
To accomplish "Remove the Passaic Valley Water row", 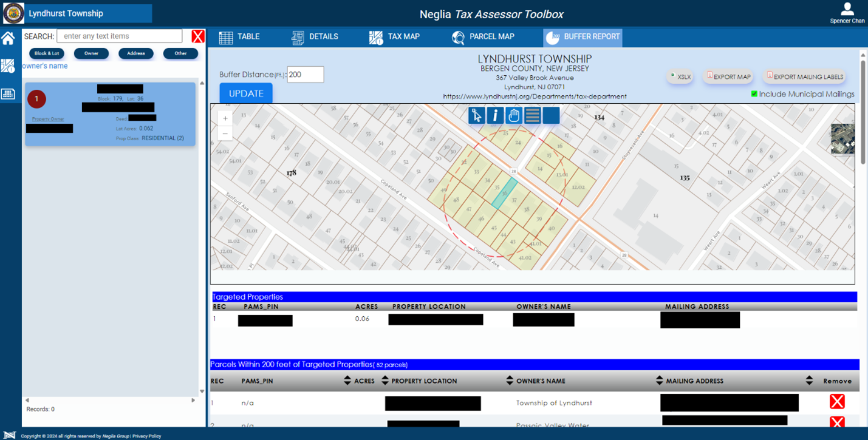I will (x=837, y=422).
